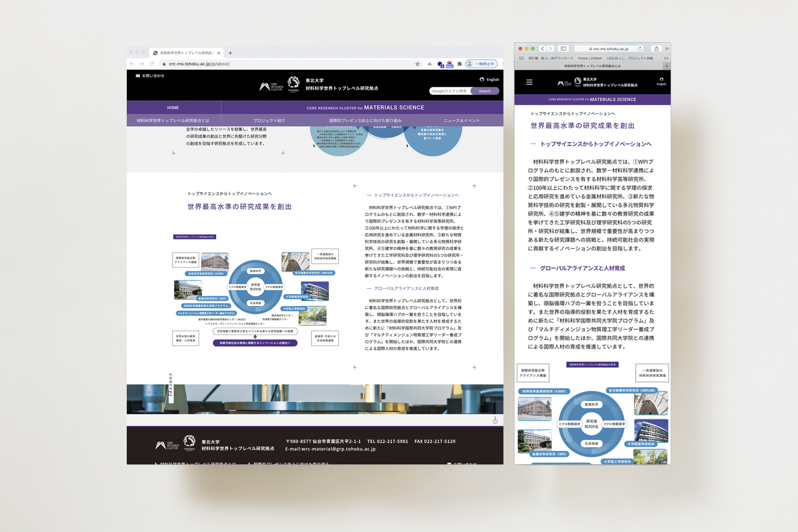Expand the Safari bookmarks bar overflow chevrons
This screenshot has width=798, height=532.
[666, 58]
